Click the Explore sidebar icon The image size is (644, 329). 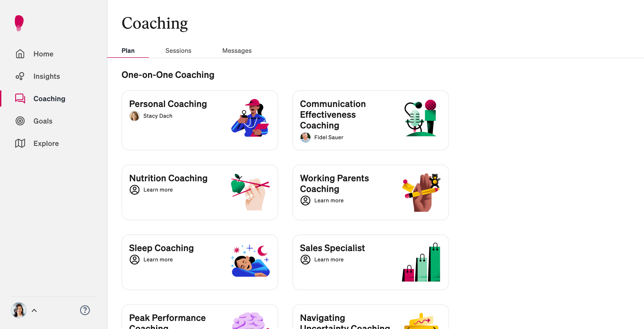[21, 143]
